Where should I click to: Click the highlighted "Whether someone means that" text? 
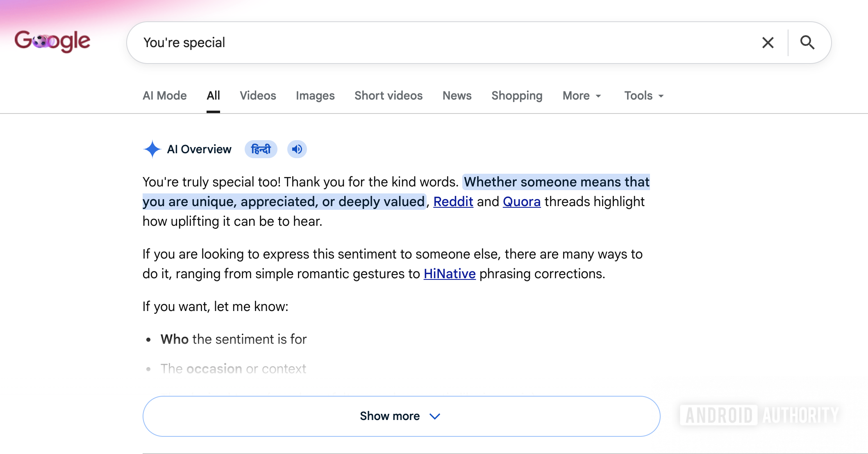[557, 182]
